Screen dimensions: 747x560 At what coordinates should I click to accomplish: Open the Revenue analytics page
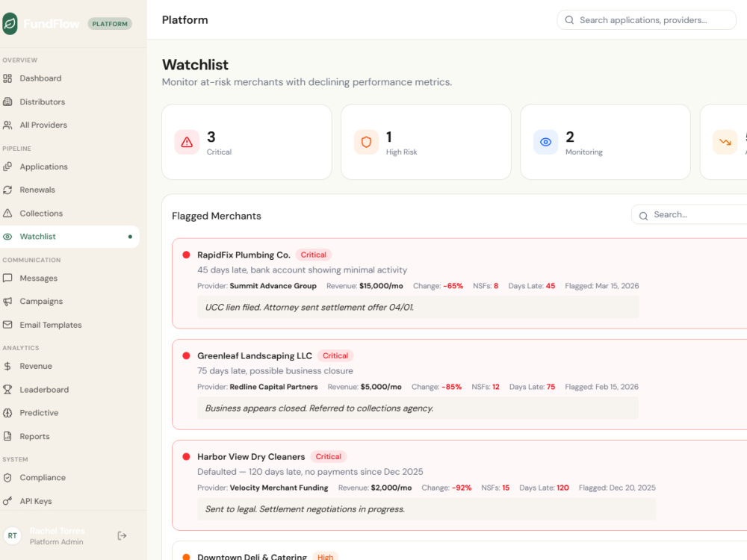coord(69,366)
